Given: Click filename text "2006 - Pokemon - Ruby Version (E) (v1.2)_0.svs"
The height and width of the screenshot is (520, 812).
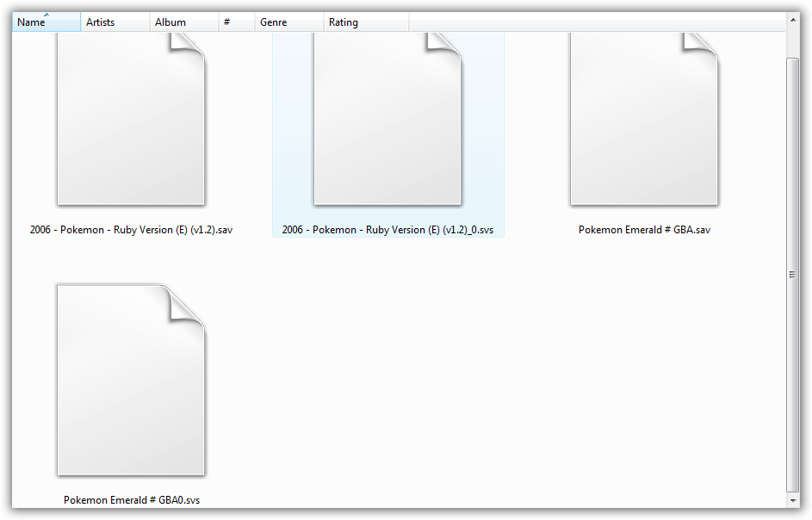Looking at the screenshot, I should [x=387, y=230].
